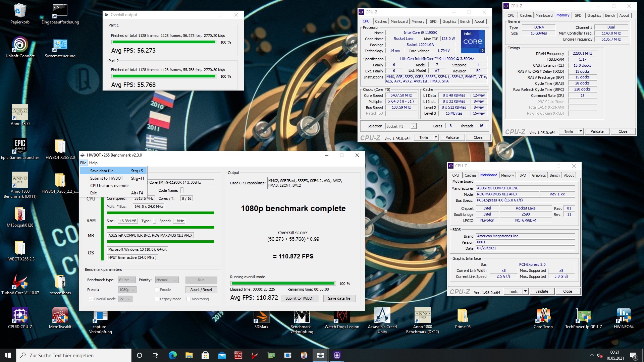The height and width of the screenshot is (362, 644).
Task: Enable Monitoring checkbox
Action: 189,299
